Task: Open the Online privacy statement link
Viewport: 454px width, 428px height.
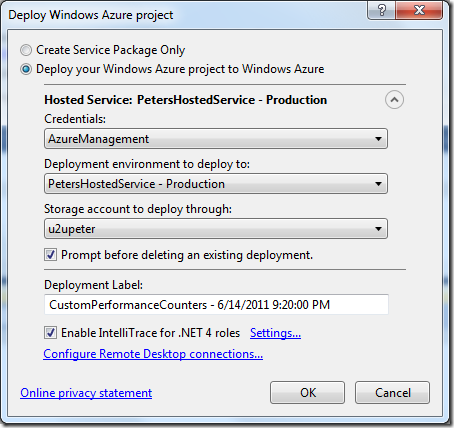Action: click(x=86, y=393)
